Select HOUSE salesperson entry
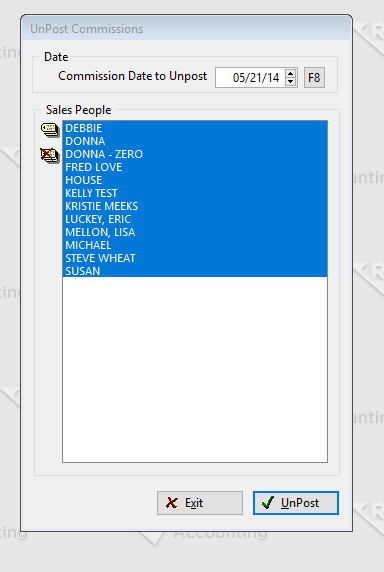 pos(195,180)
